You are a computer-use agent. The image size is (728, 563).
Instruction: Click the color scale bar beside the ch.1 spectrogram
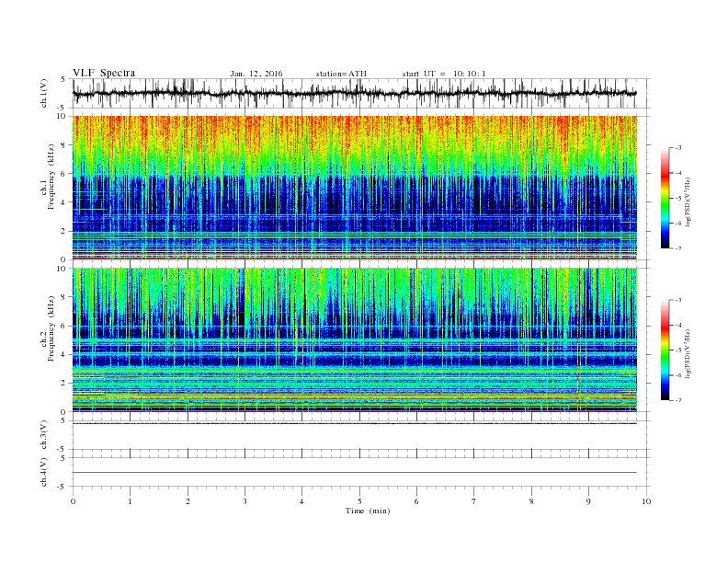(665, 198)
